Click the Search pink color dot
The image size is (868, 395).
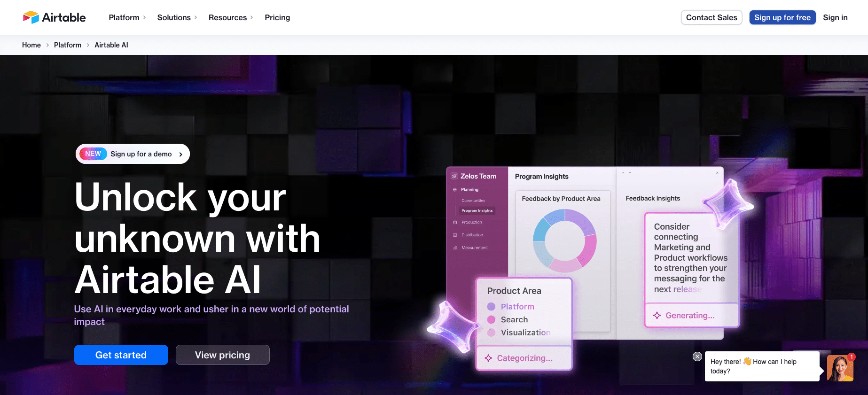click(491, 319)
